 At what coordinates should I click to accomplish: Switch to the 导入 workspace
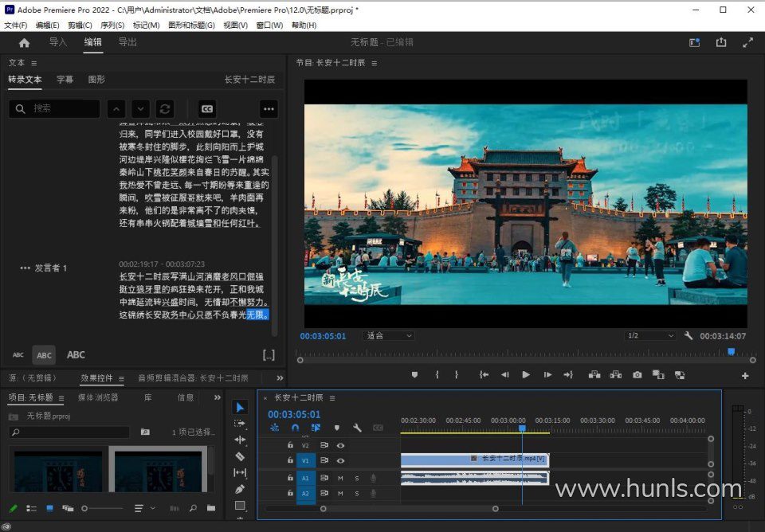click(58, 42)
